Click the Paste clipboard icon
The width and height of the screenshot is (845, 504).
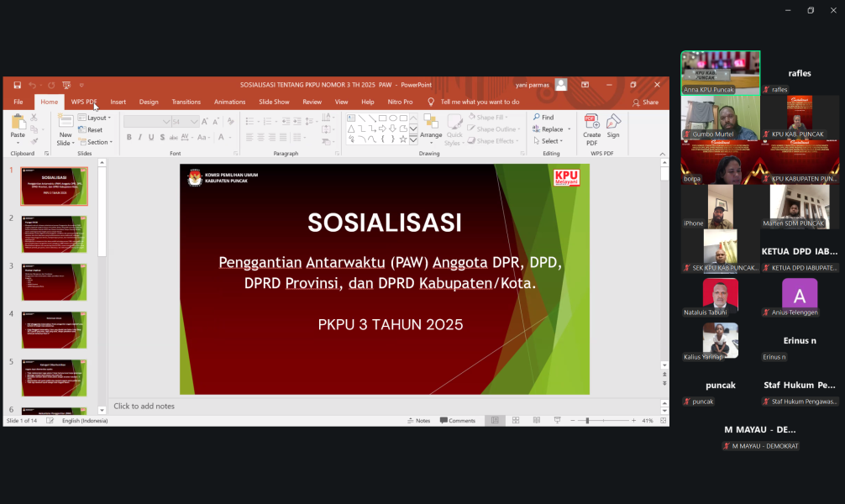tap(18, 126)
